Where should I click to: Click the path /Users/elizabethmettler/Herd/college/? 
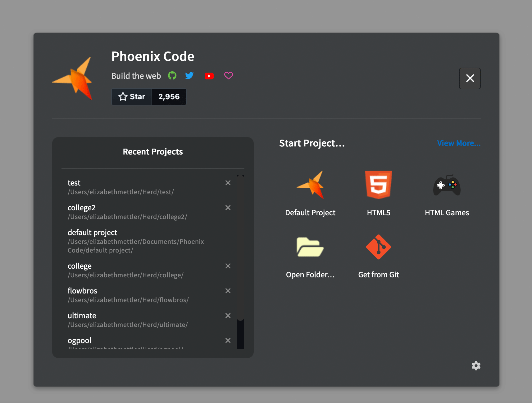point(125,275)
